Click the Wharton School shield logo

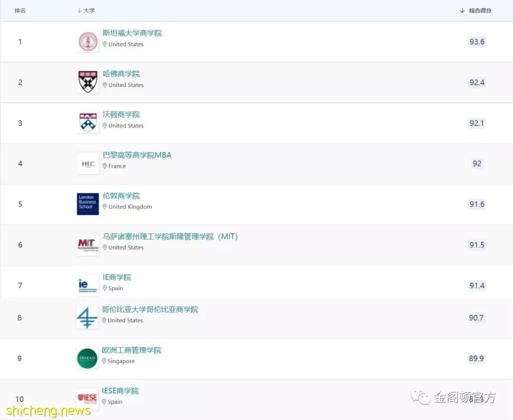tap(88, 123)
